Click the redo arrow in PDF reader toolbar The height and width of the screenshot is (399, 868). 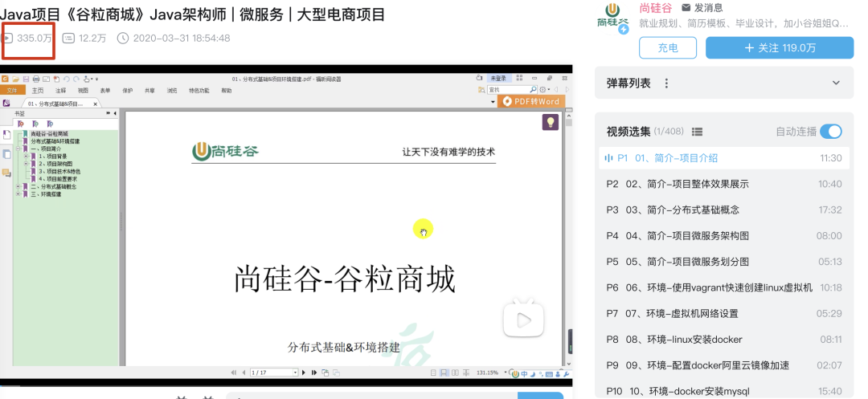[x=76, y=79]
